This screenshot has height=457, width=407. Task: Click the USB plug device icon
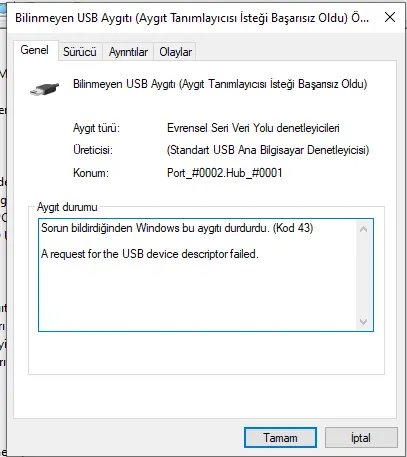(44, 89)
